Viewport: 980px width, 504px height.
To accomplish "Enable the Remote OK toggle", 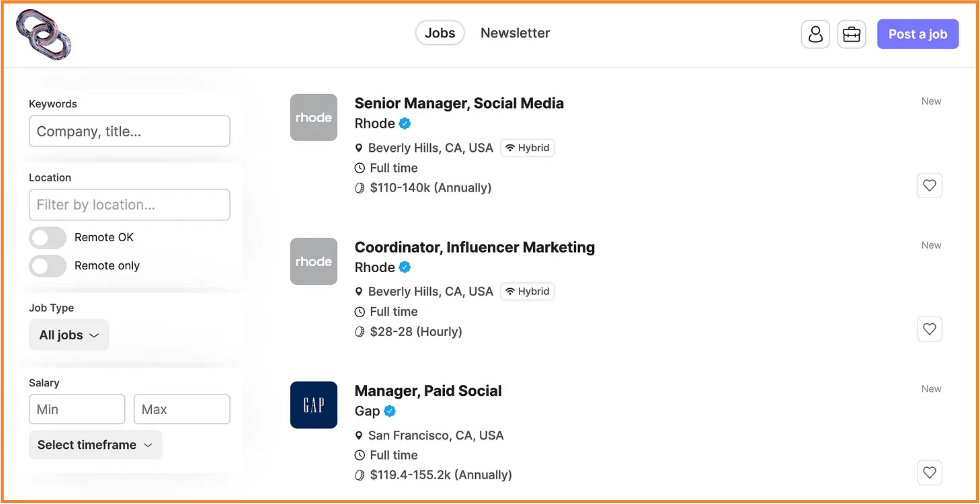I will click(x=48, y=238).
